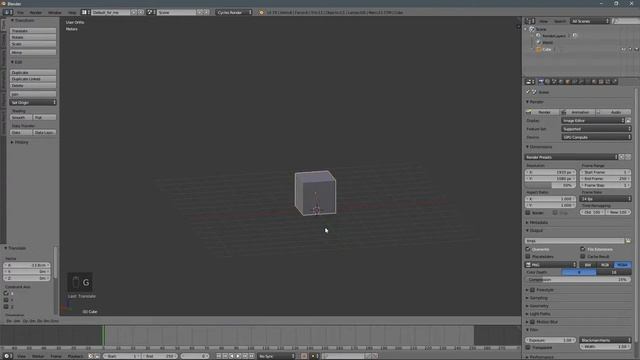Open the Render menu in top bar
Image resolution: width=640 pixels, height=360 pixels.
pos(36,13)
